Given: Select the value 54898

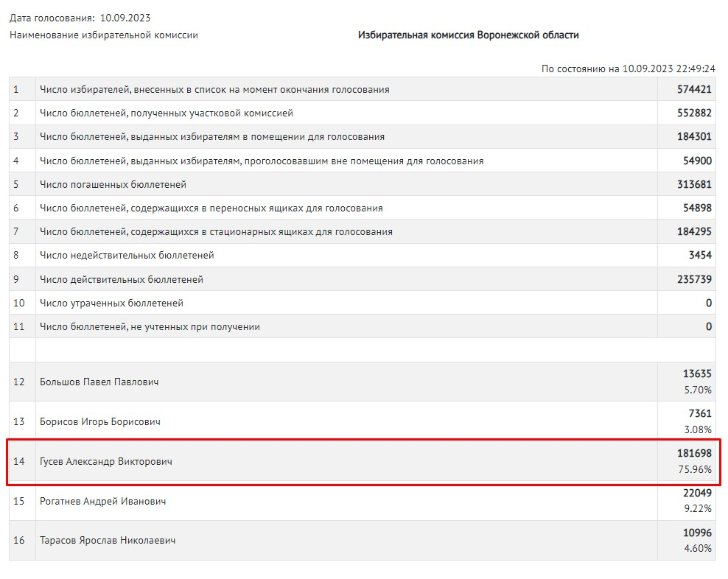Looking at the screenshot, I should 697,208.
